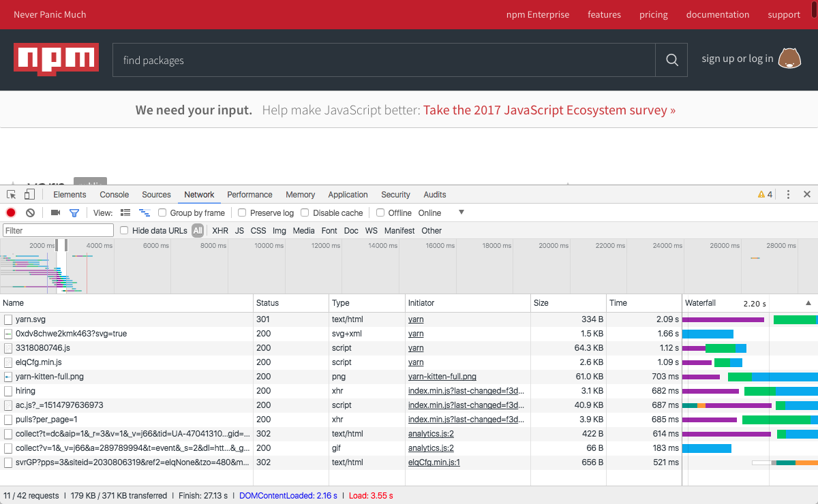This screenshot has width=818, height=504.
Task: Filter requests by Font
Action: (x=329, y=231)
